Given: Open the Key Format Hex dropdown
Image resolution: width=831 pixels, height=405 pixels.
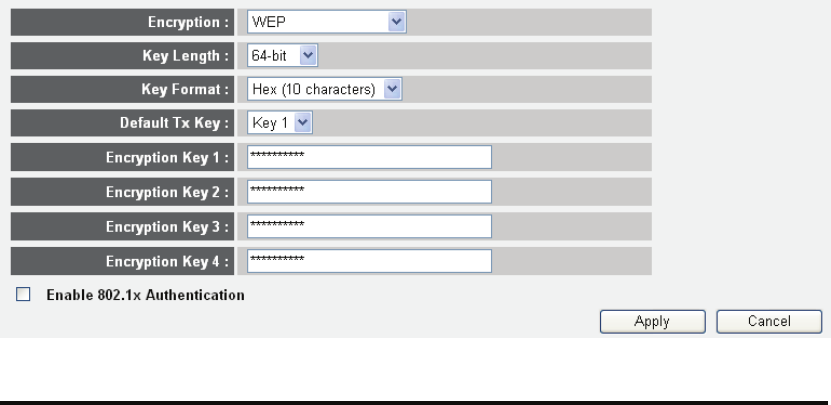Looking at the screenshot, I should (324, 89).
